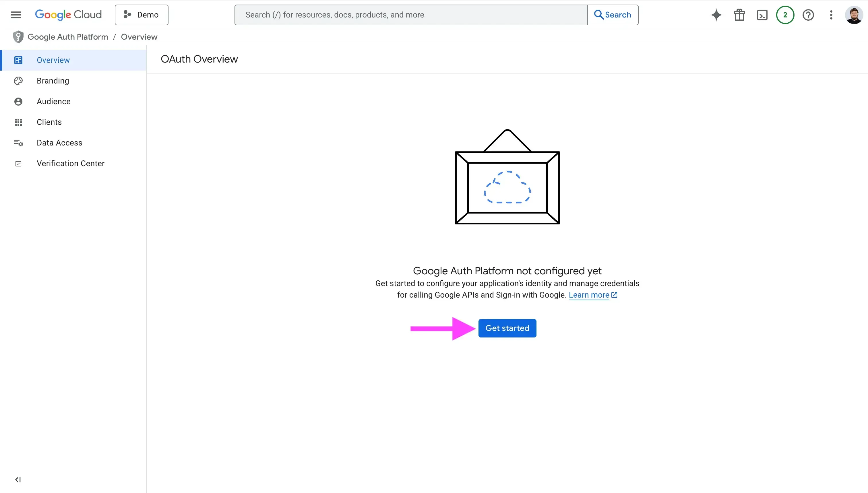868x493 pixels.
Task: Collapse the left sidebar navigation
Action: pos(18,480)
